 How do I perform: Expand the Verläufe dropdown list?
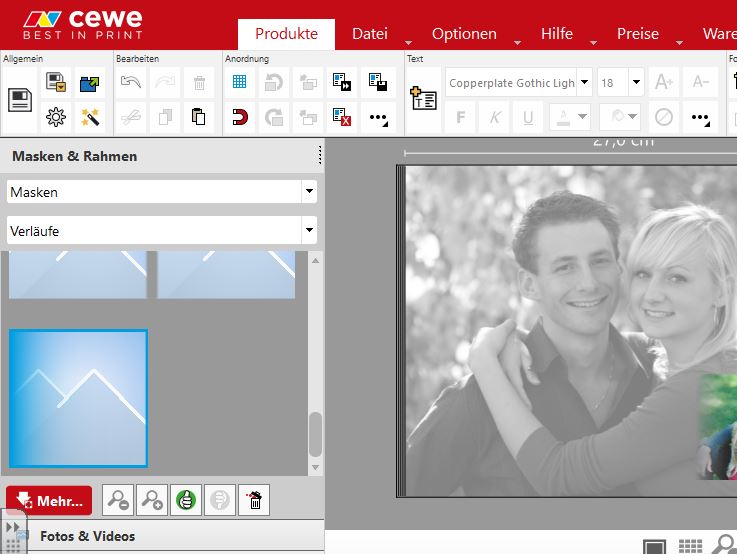[x=309, y=231]
